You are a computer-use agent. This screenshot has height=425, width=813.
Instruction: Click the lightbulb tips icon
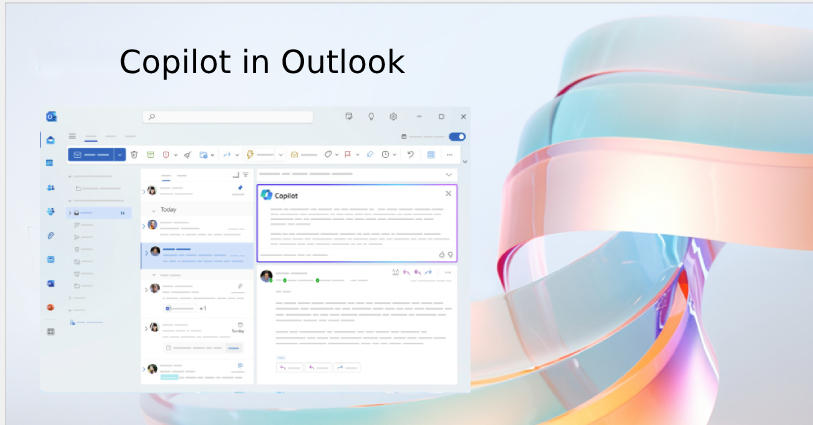(371, 117)
